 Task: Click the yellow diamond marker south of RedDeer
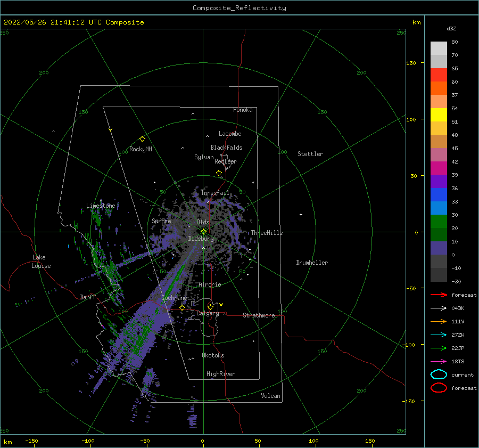(x=219, y=173)
